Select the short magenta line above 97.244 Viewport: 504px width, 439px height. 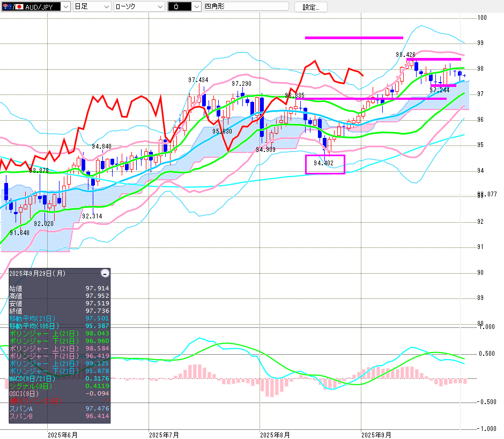tap(443, 85)
